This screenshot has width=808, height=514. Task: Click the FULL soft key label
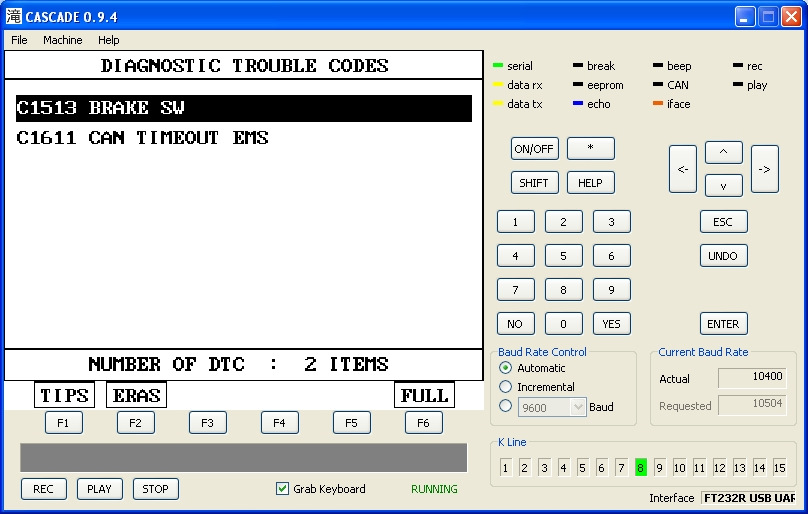425,395
